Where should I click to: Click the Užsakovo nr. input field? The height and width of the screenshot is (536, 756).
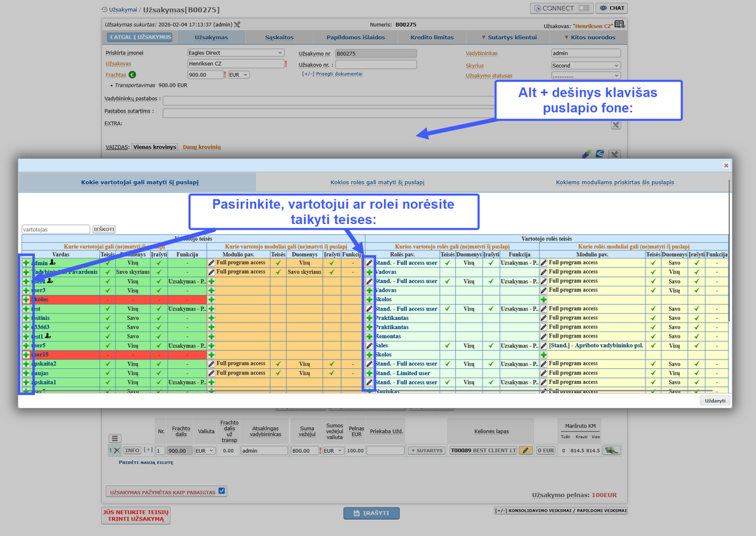tap(376, 64)
